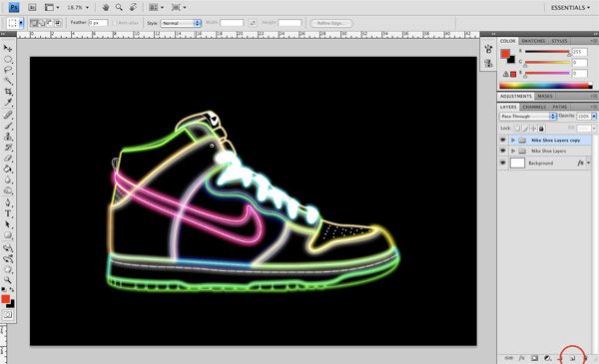Toggle lock all
This screenshot has width=599, height=364.
coord(541,129)
